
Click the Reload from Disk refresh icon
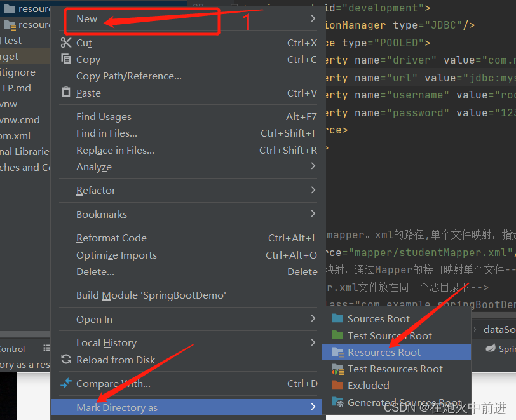[x=66, y=359]
